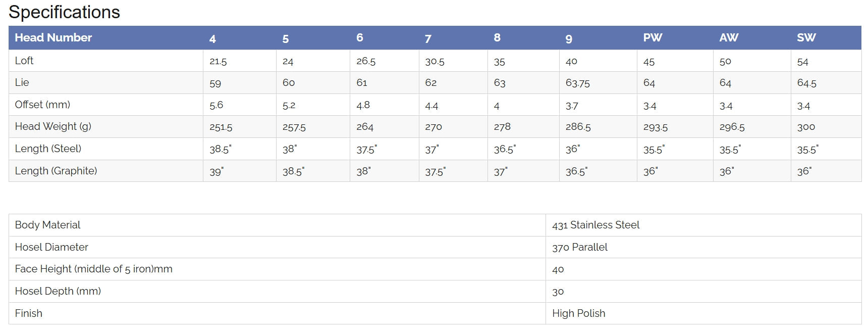
Task: Click the 300 head weight for SW
Action: [806, 127]
